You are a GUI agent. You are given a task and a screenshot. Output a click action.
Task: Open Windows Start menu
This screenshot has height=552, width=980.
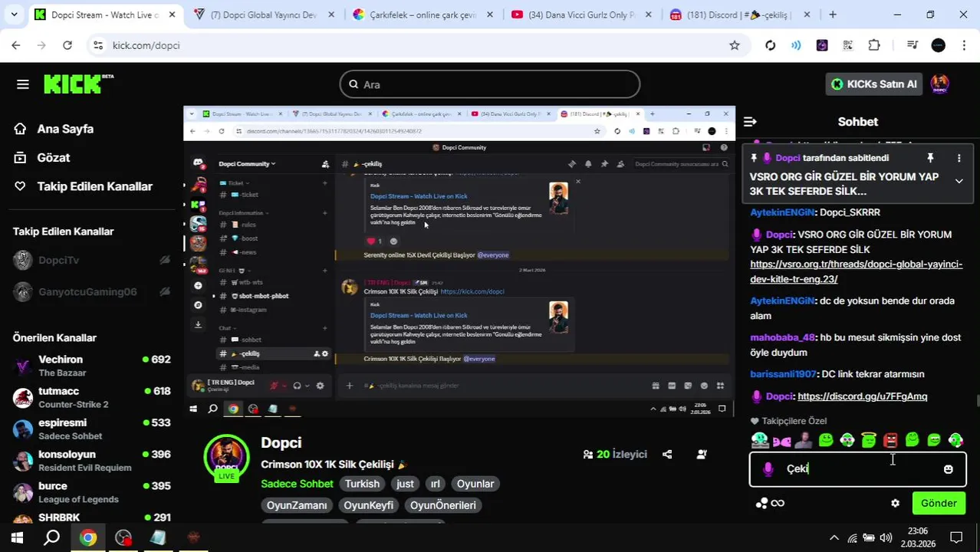pos(17,537)
